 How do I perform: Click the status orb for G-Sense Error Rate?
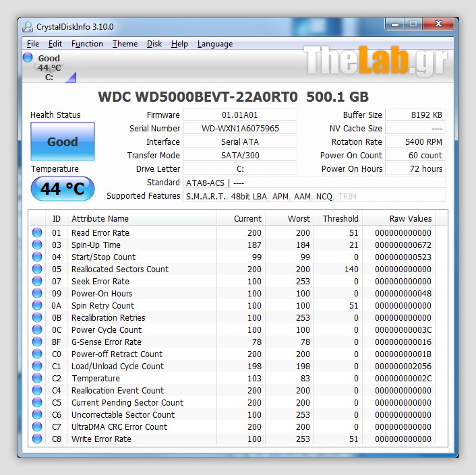[37, 342]
